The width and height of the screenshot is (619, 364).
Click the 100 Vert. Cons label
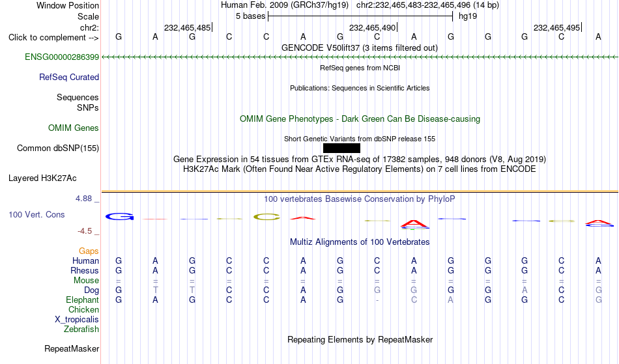coord(36,214)
